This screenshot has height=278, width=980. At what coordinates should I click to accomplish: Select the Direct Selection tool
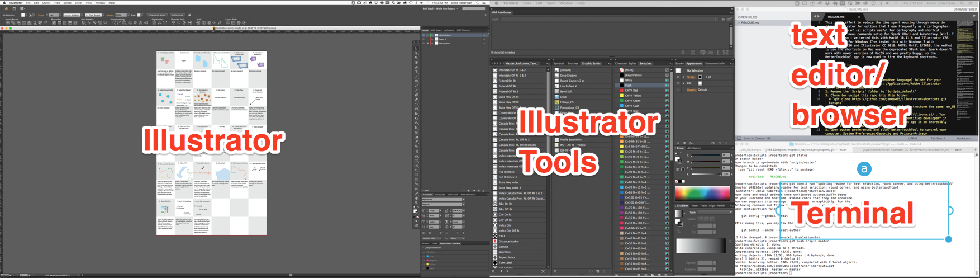pyautogui.click(x=416, y=53)
